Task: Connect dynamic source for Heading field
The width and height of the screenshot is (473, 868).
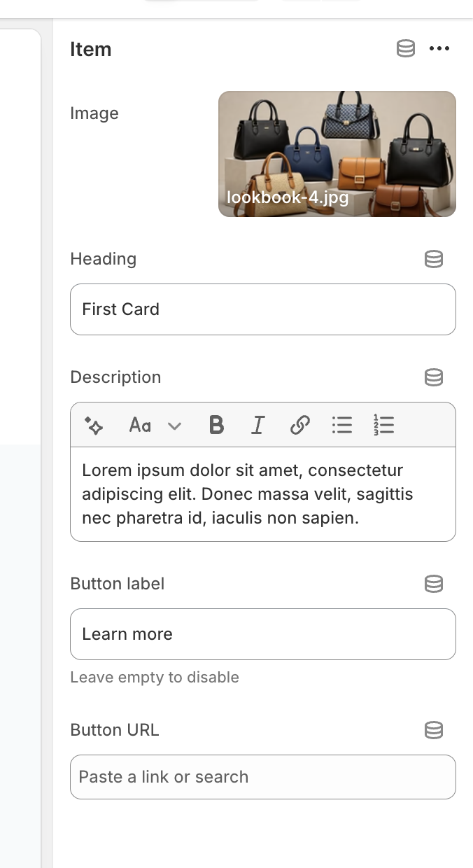Action: [x=434, y=259]
